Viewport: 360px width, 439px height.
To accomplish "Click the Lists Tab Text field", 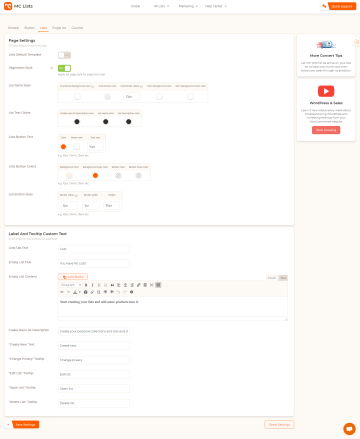I will coord(94,249).
